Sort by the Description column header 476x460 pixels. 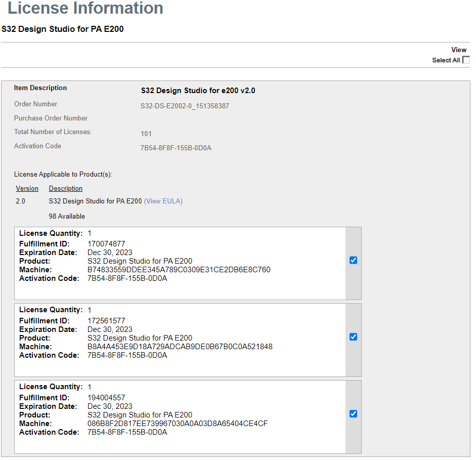point(65,188)
